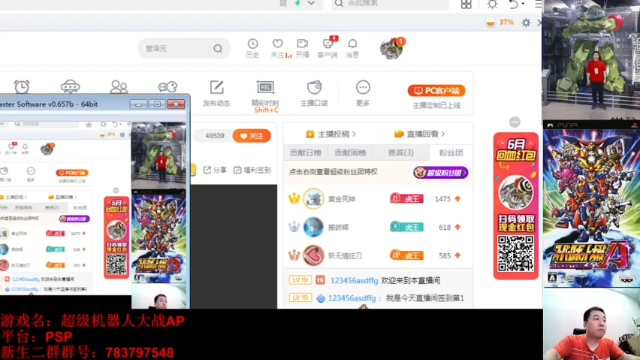This screenshot has width=640, height=360.
Task: Click the score 618 in fan ranking
Action: pyautogui.click(x=444, y=227)
